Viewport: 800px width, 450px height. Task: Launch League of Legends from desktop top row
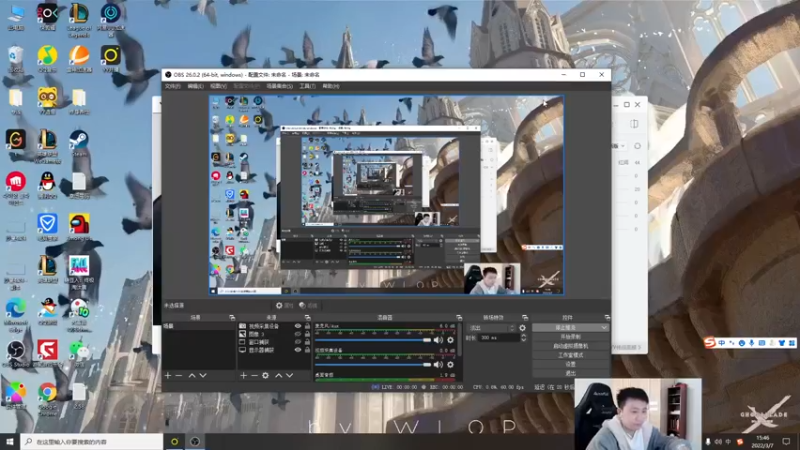click(79, 19)
